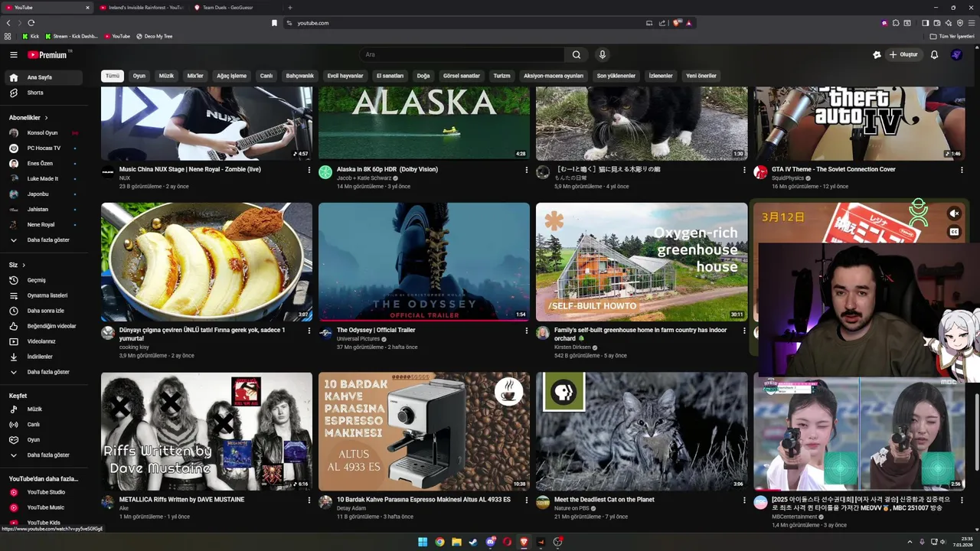
Task: Open Oynatma listeleri in sidebar
Action: (x=45, y=295)
